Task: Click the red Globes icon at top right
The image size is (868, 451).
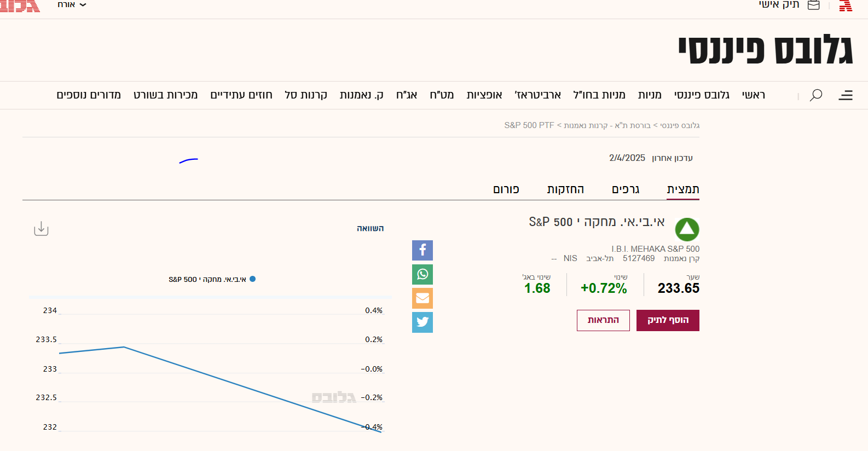Action: 846,5
